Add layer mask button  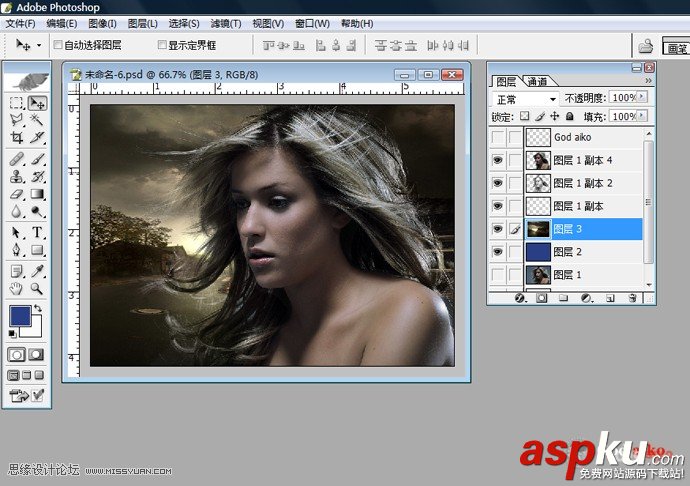pos(542,298)
